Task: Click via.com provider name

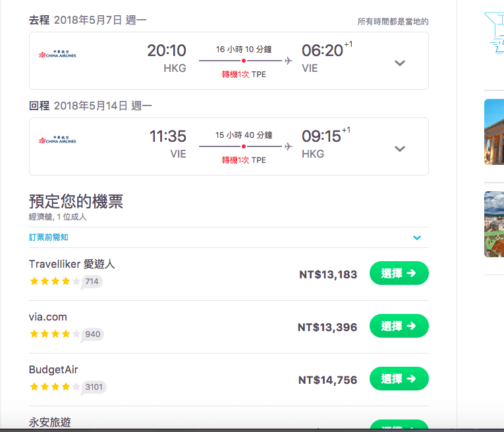Action: (48, 317)
